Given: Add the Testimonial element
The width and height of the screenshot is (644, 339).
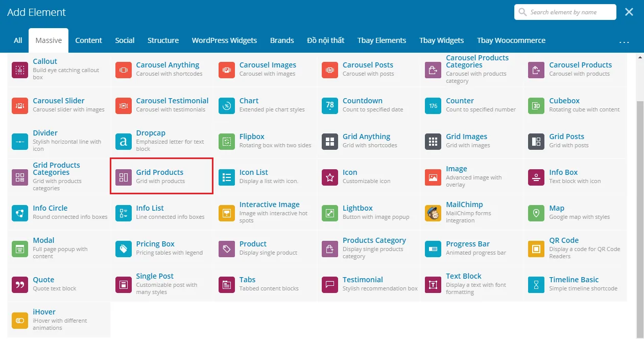Looking at the screenshot, I should [x=369, y=284].
